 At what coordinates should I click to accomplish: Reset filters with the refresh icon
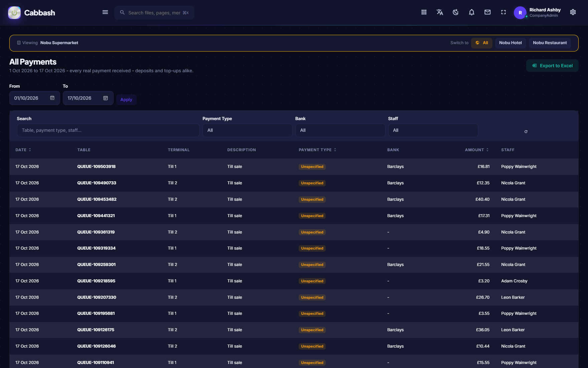click(x=526, y=131)
